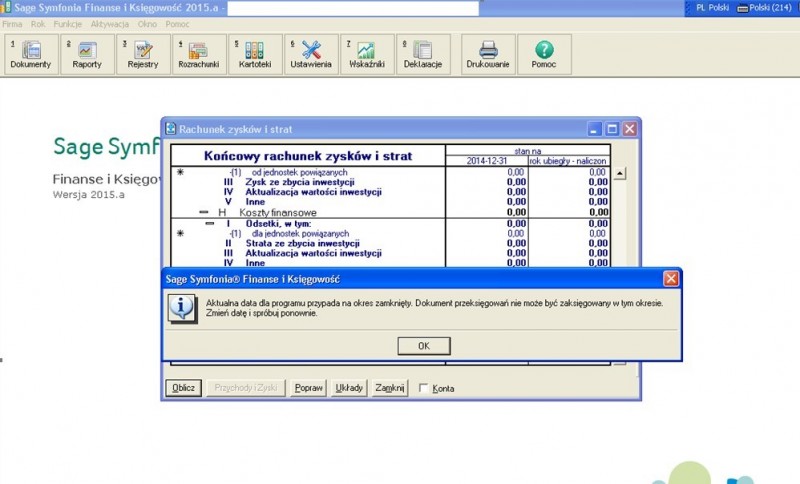The height and width of the screenshot is (484, 800).
Task: Click the Zamknij button
Action: click(390, 388)
